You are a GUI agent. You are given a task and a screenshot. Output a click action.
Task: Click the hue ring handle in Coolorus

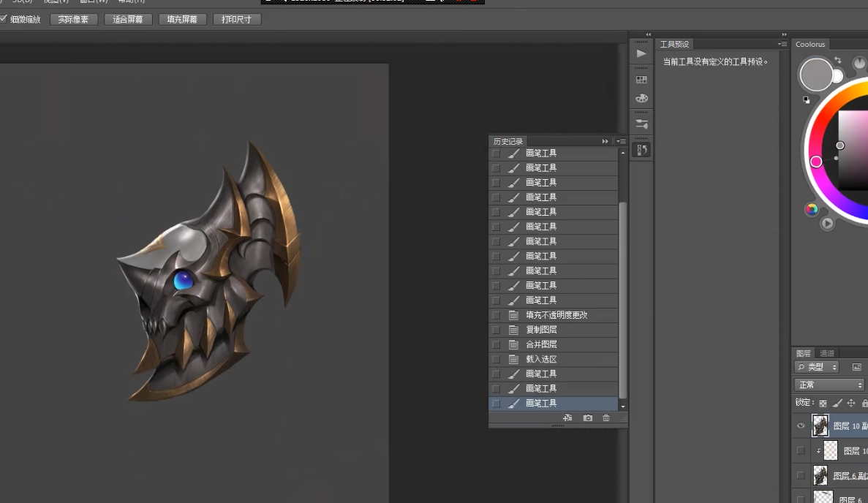pos(816,162)
